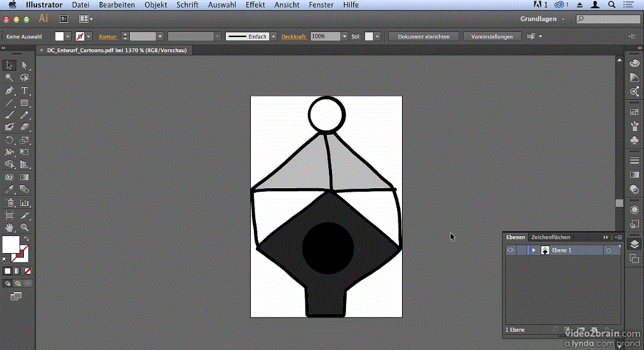Image resolution: width=644 pixels, height=350 pixels.
Task: Select the Magic Wand tool
Action: (9, 78)
